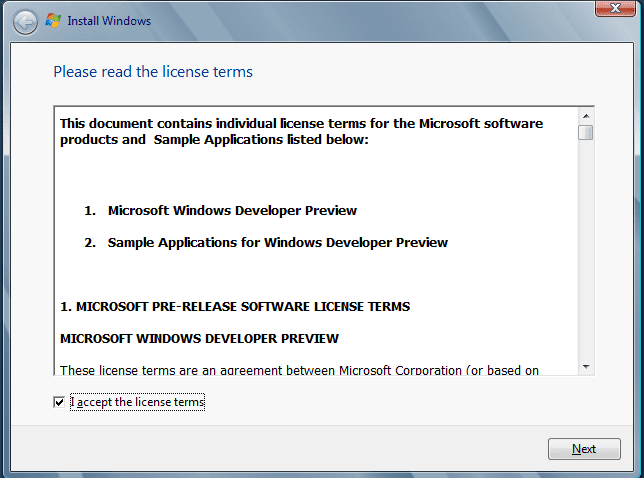Click the "These license terms are an agreement" line
644x478 pixels.
point(299,370)
